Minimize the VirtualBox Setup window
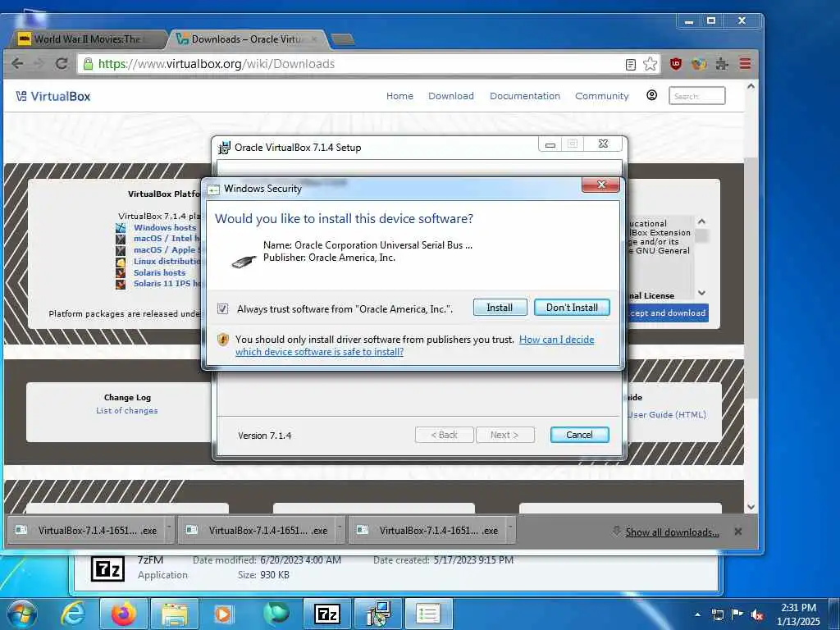Viewport: 840px width, 630px height. 550,144
